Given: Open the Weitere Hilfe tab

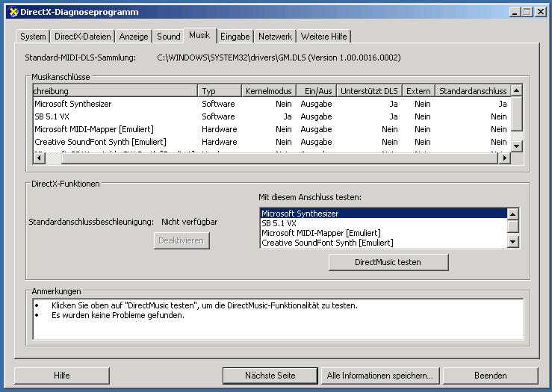Looking at the screenshot, I should coord(324,37).
